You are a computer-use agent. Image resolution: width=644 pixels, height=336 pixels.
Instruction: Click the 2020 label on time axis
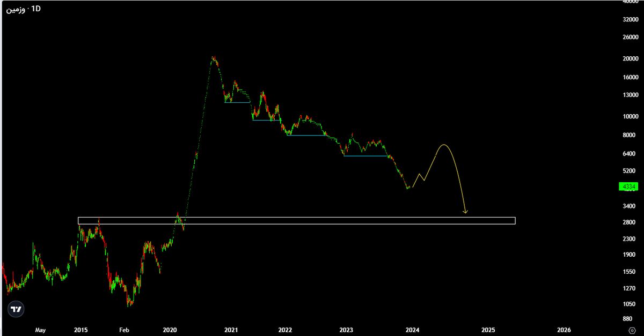pyautogui.click(x=170, y=330)
